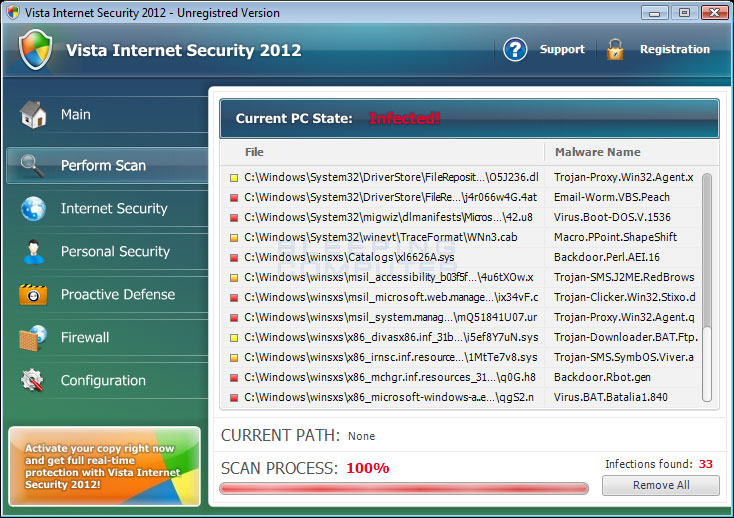This screenshot has height=518, width=734.
Task: Select the Trojan-SMS.SymbOS.Viver.a entry
Action: (624, 357)
